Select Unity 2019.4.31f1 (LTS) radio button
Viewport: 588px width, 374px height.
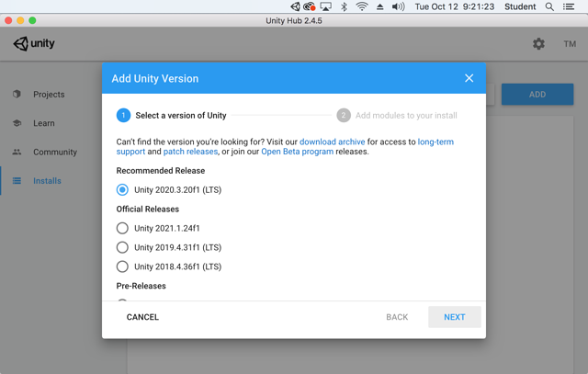[x=122, y=247]
